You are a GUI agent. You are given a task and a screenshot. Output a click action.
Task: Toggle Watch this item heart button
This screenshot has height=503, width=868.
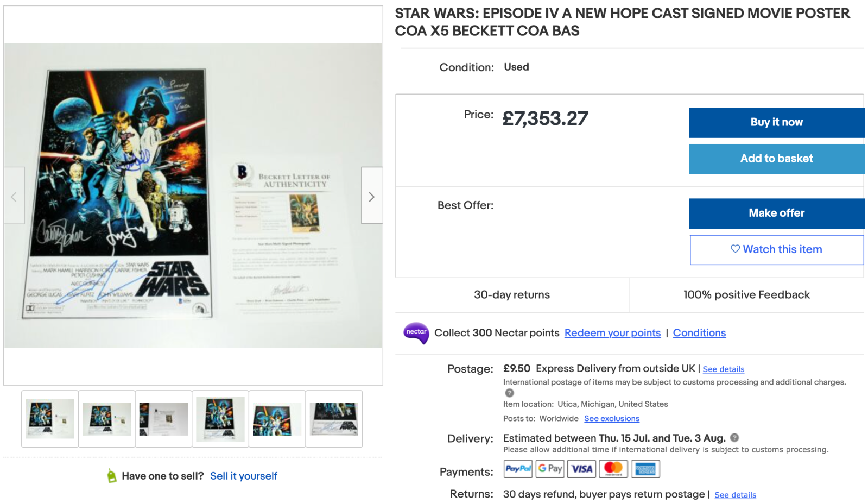tap(776, 249)
